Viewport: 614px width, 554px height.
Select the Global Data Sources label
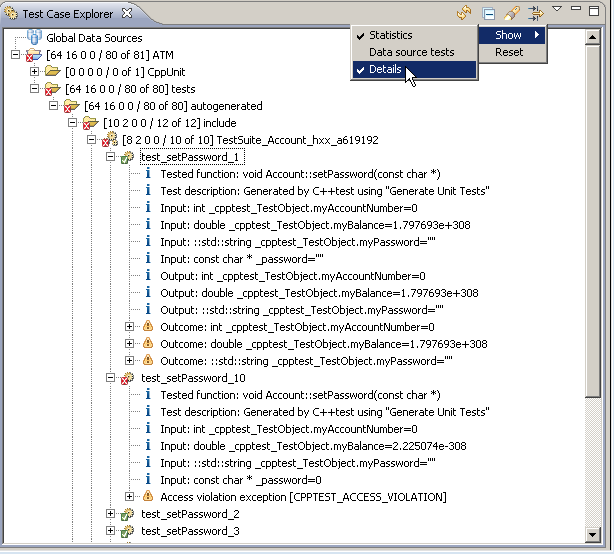click(94, 38)
